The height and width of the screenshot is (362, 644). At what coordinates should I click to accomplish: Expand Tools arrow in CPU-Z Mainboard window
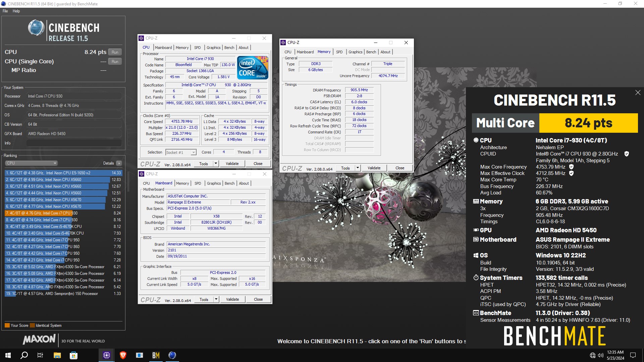[x=216, y=299]
